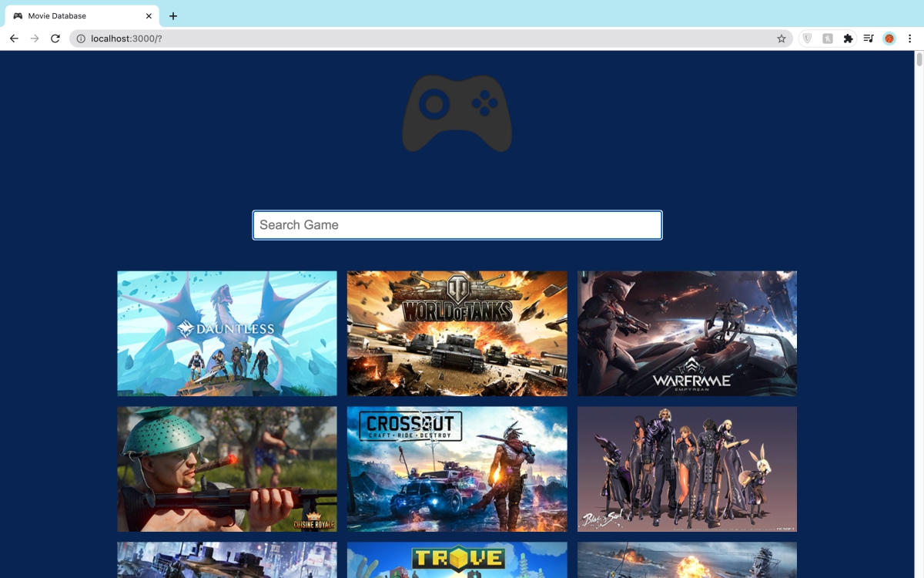Open the Crossout game card

(457, 469)
